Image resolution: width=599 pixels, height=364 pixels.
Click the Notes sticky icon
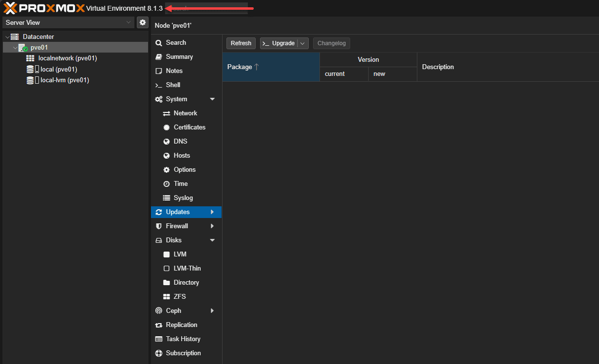pyautogui.click(x=158, y=71)
